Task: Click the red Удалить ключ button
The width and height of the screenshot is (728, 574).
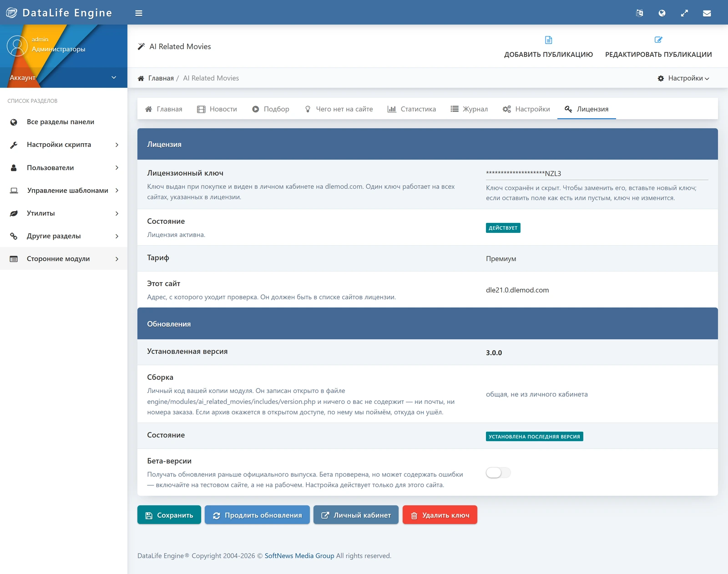Action: [440, 515]
